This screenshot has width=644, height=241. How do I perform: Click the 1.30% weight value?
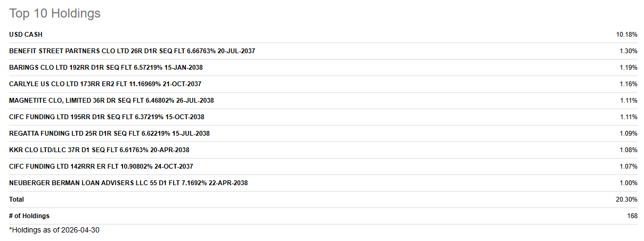pyautogui.click(x=629, y=51)
